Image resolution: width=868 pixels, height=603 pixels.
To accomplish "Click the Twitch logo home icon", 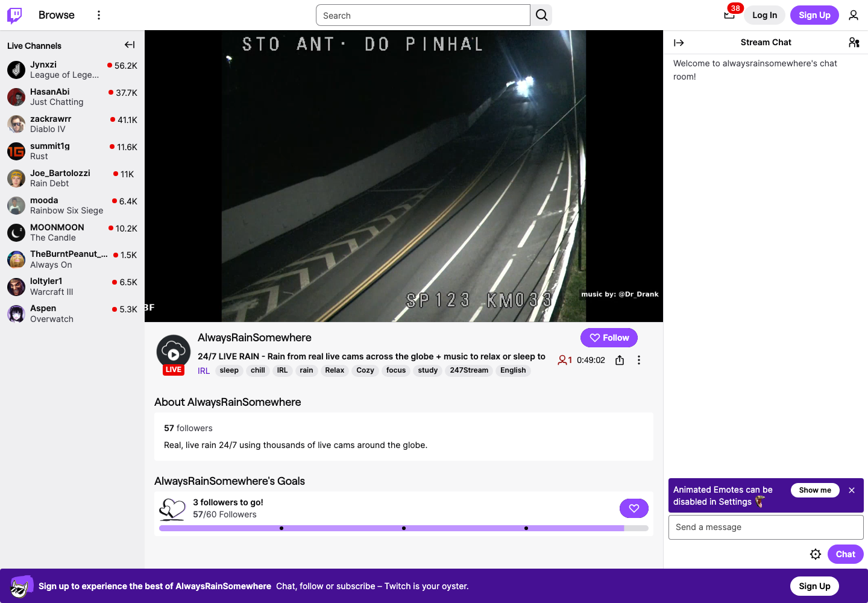I will tap(14, 15).
